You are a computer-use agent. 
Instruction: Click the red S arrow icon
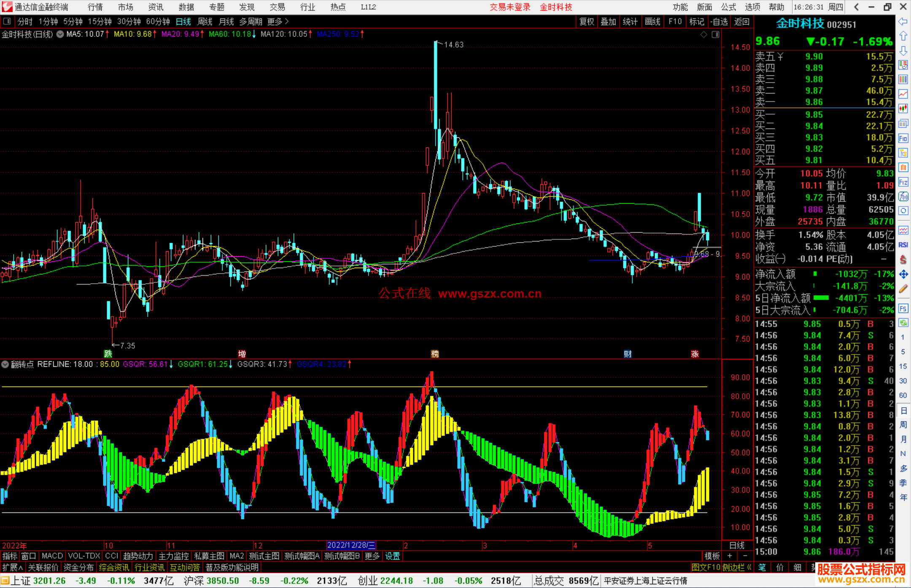pyautogui.click(x=903, y=260)
